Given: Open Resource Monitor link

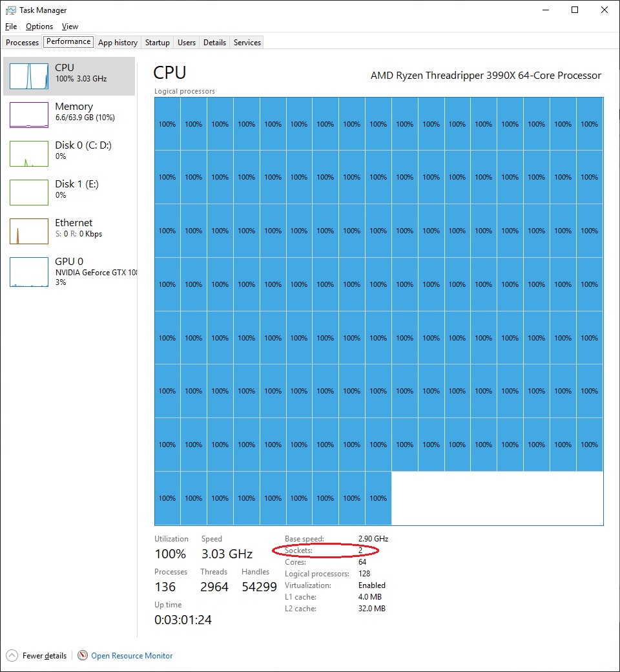Looking at the screenshot, I should point(132,656).
